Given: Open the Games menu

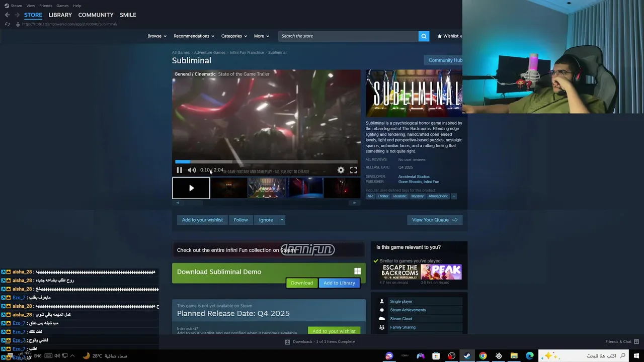Looking at the screenshot, I should coord(62,6).
